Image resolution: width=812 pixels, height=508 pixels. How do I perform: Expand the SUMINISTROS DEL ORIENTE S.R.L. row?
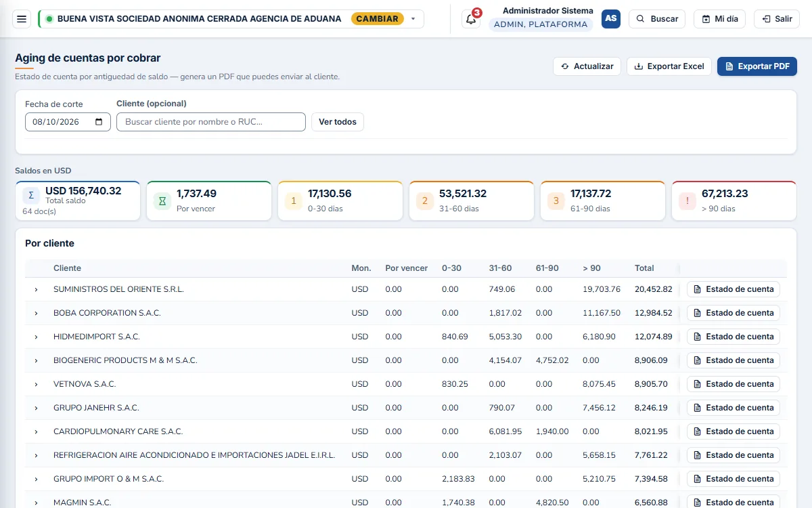36,289
